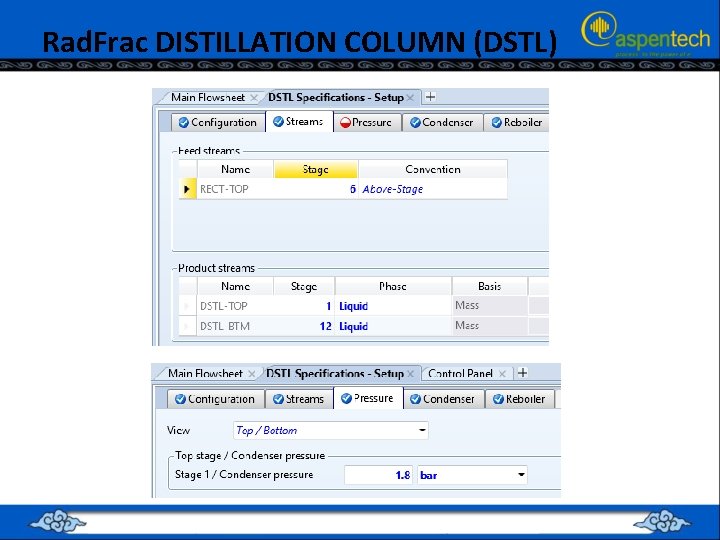Image resolution: width=720 pixels, height=540 pixels.
Task: Open the completed Pressure tab in lower window
Action: pos(368,398)
